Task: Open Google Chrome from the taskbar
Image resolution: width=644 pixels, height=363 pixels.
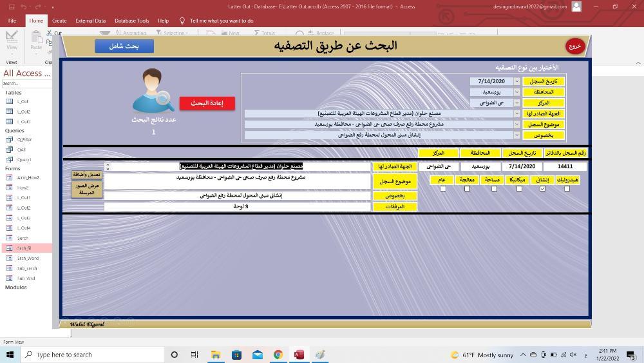Action: [x=278, y=355]
